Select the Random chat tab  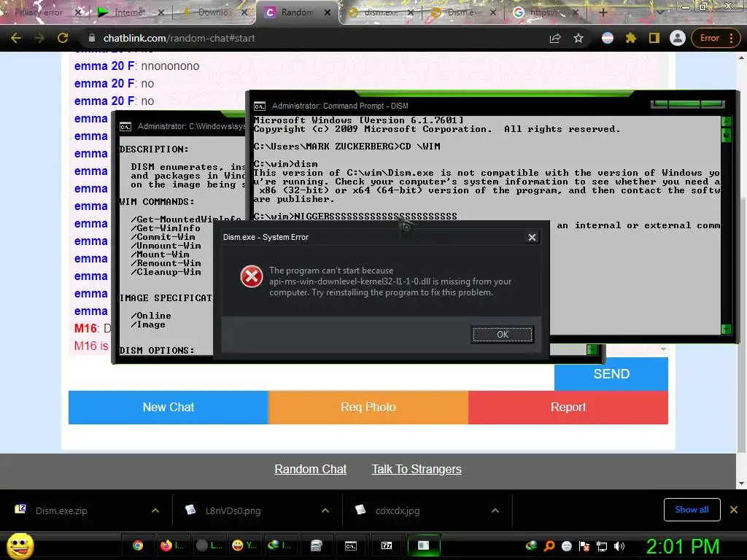tap(298, 12)
